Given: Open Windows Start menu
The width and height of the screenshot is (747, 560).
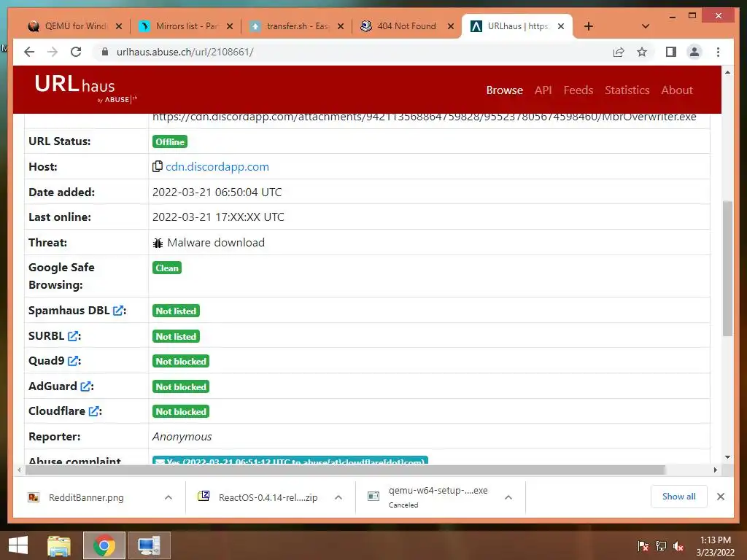Looking at the screenshot, I should point(18,545).
